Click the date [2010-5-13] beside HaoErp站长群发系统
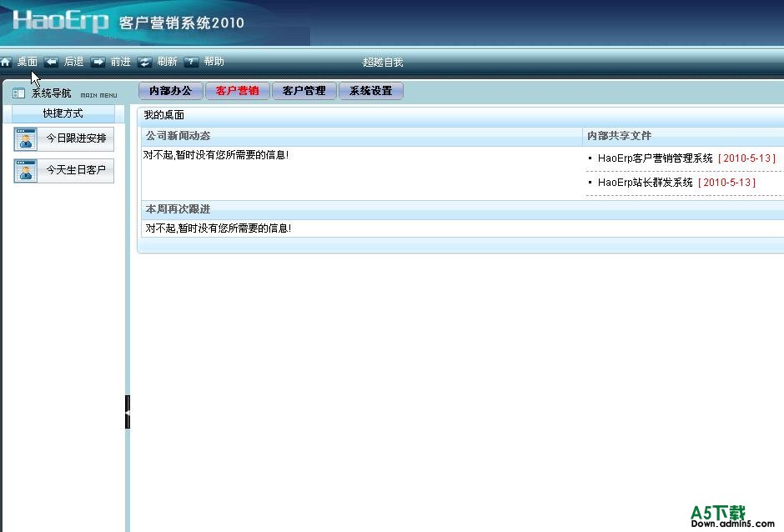This screenshot has height=532, width=784. click(727, 183)
